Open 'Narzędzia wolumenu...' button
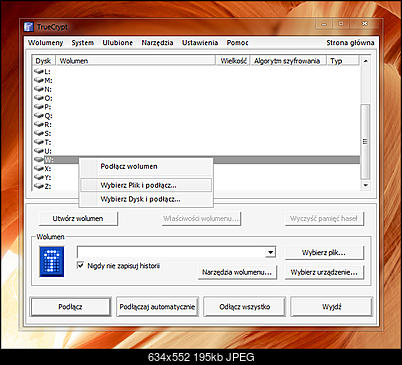 pos(237,272)
